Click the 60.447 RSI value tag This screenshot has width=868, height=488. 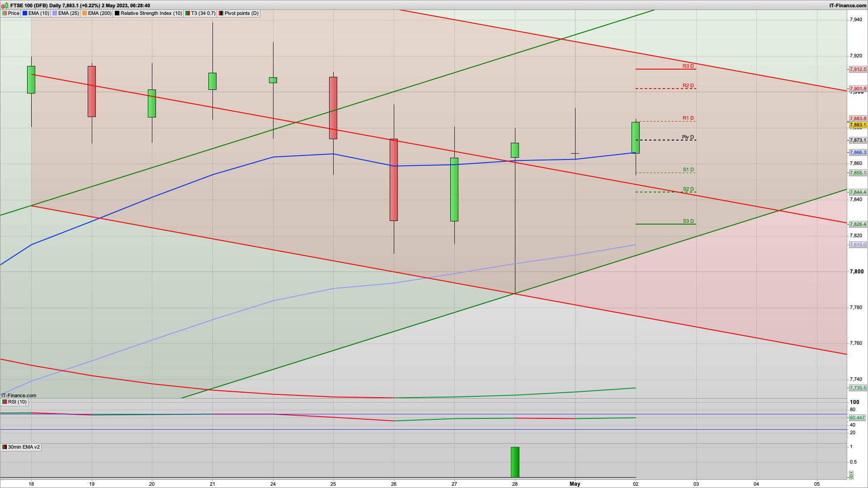(x=857, y=418)
